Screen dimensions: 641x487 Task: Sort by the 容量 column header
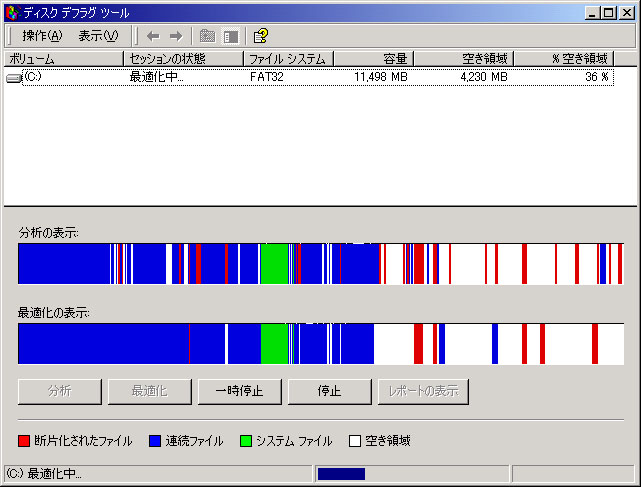(x=372, y=59)
